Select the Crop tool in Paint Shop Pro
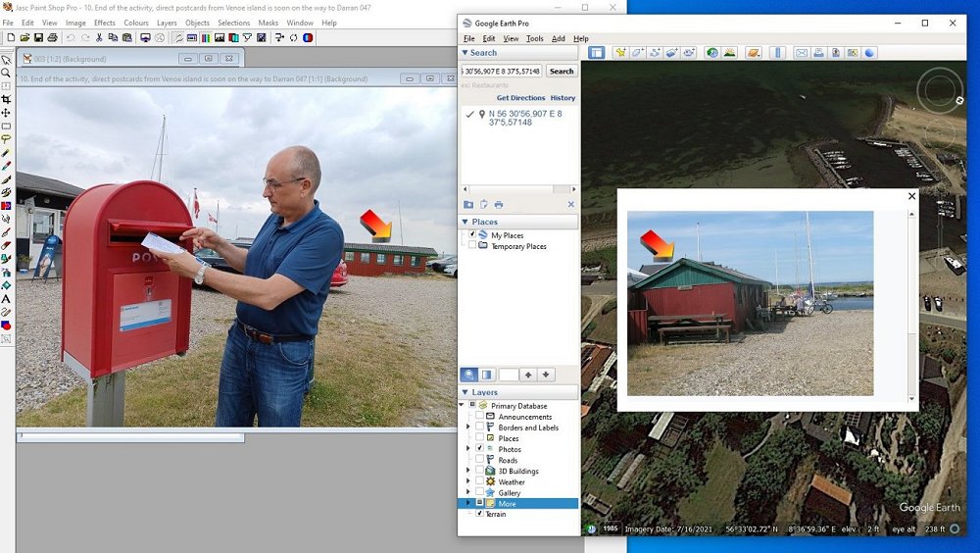 pos(6,99)
